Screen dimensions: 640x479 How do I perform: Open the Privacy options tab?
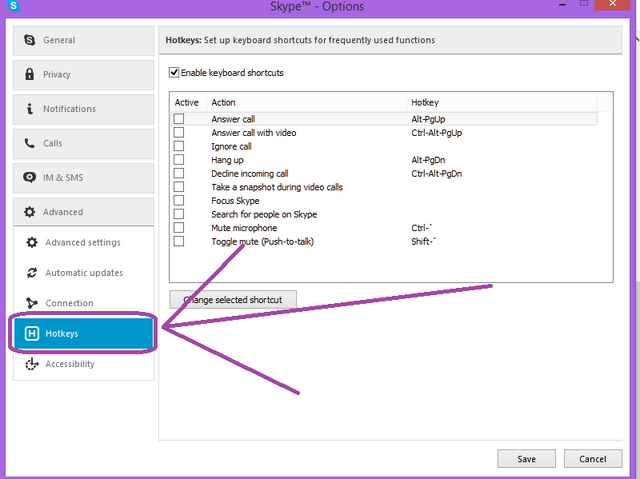84,75
